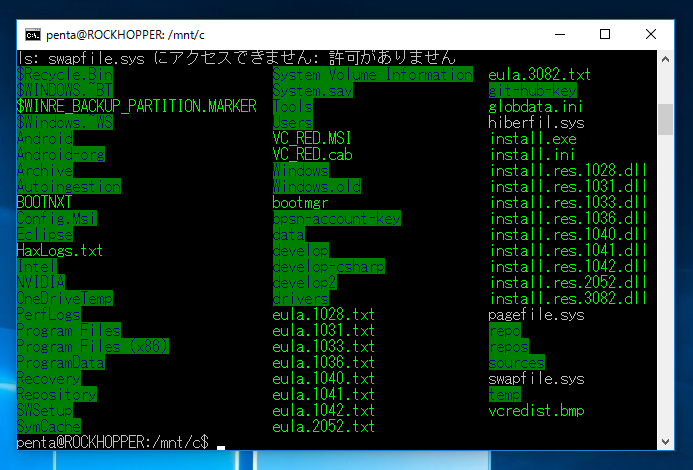Click the System.sav entry
693x470 pixels.
312,90
